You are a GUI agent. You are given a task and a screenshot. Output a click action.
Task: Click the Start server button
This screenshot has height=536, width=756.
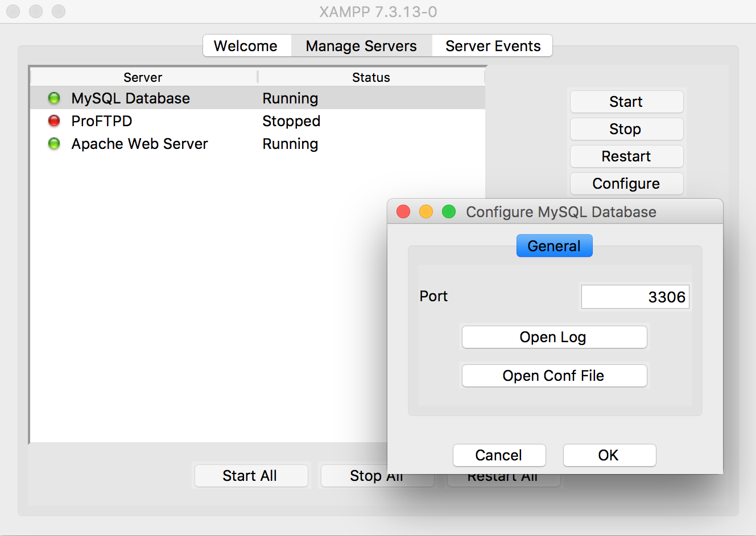[x=626, y=102]
